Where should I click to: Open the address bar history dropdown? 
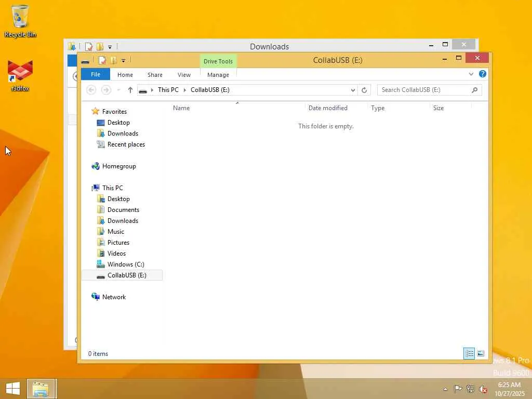353,90
